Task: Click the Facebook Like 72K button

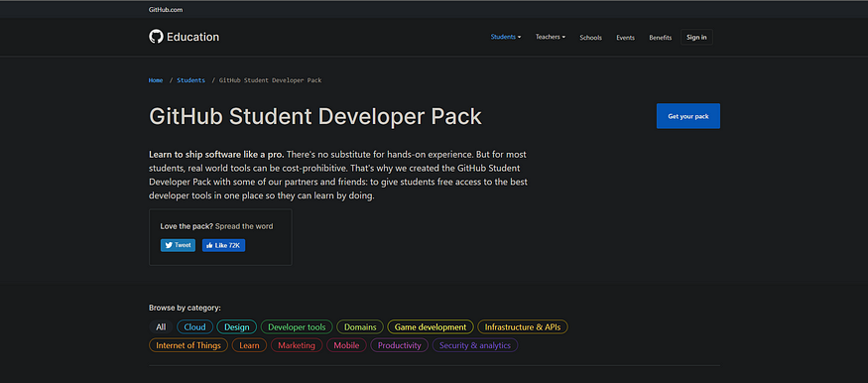Action: coord(223,245)
